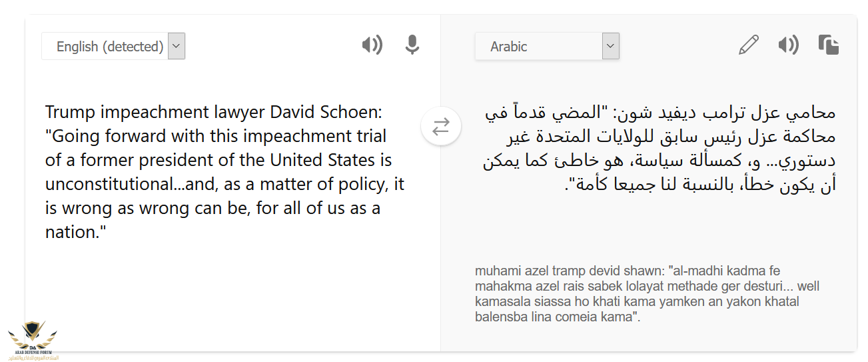Expand the target language dropdown arrow
This screenshot has width=868, height=362.
(x=611, y=47)
